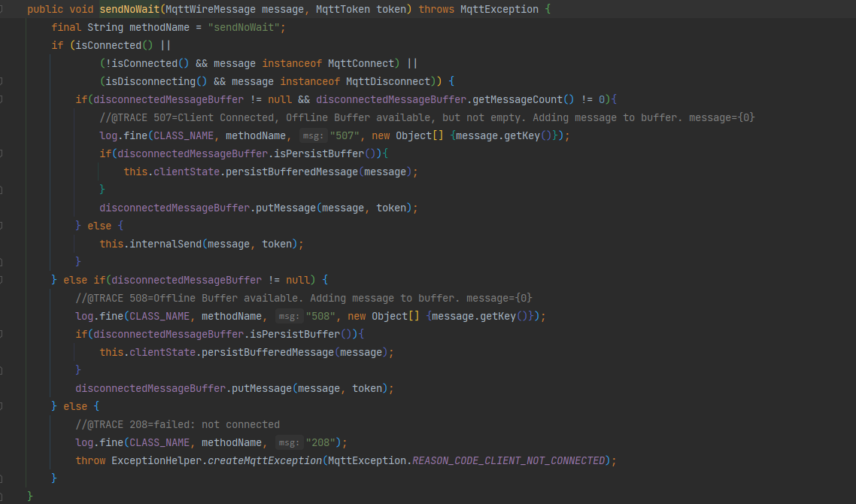Click methodName in the final String declaration

(x=159, y=27)
